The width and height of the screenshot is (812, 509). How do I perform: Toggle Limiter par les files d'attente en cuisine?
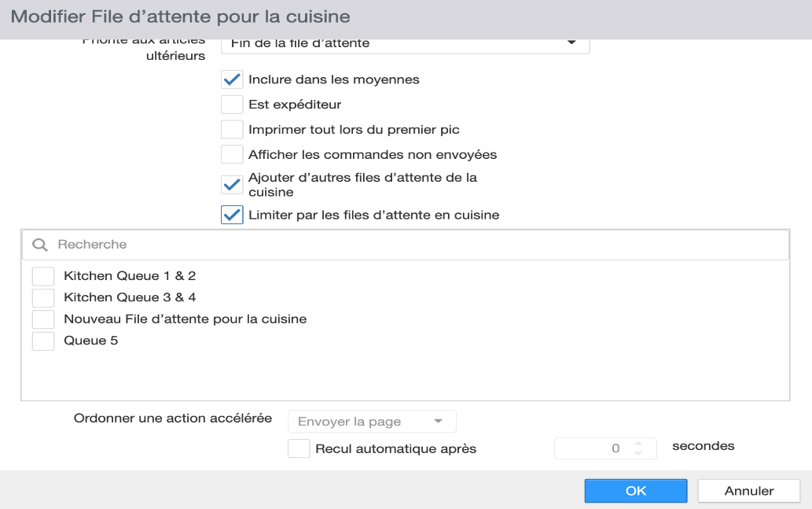[x=232, y=215]
